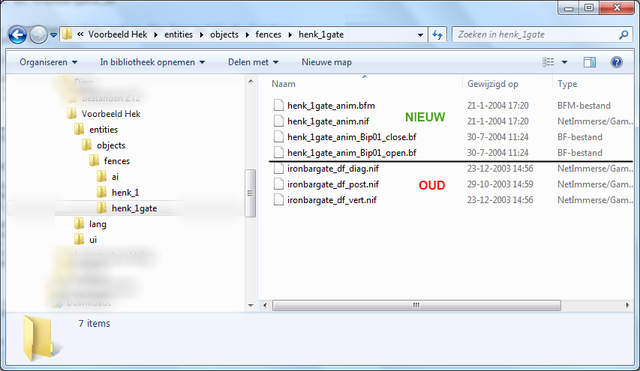Open the Organiseren menu

(x=48, y=62)
